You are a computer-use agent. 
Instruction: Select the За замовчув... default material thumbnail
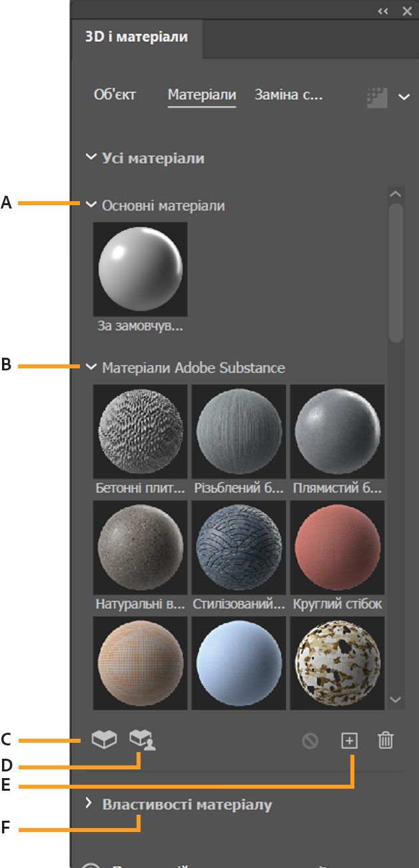click(140, 269)
